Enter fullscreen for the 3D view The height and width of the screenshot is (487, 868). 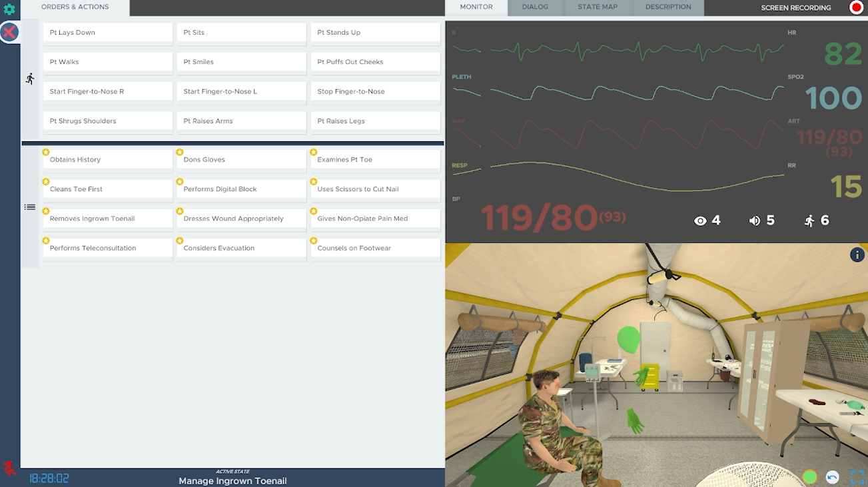[857, 476]
